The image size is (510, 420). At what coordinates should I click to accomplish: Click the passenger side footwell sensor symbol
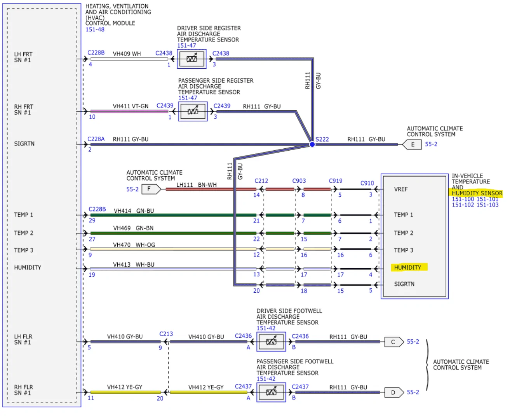271,392
